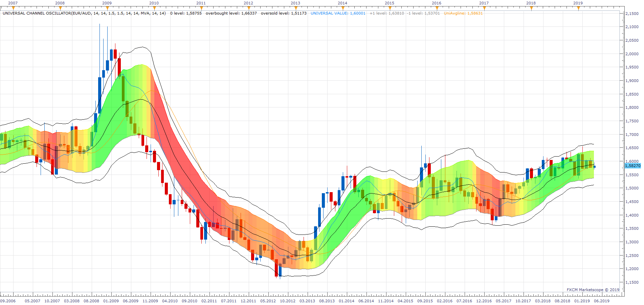Click the 2,0000 price axis label
644x305 pixels.
click(x=632, y=54)
